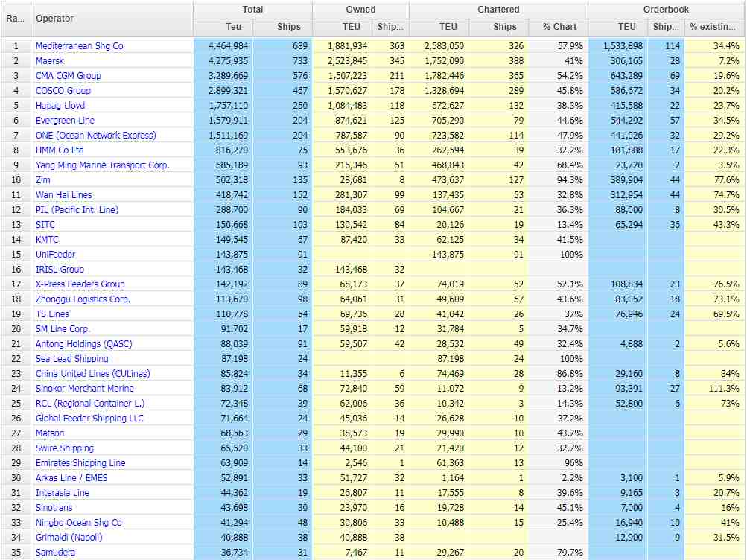Select the UniFeeder link
The image size is (747, 560).
(x=55, y=254)
